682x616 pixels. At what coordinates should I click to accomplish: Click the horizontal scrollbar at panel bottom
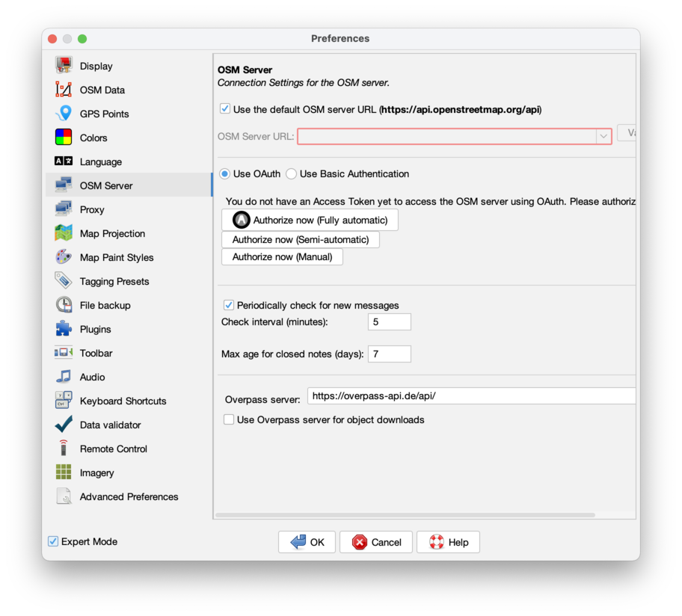pyautogui.click(x=405, y=515)
